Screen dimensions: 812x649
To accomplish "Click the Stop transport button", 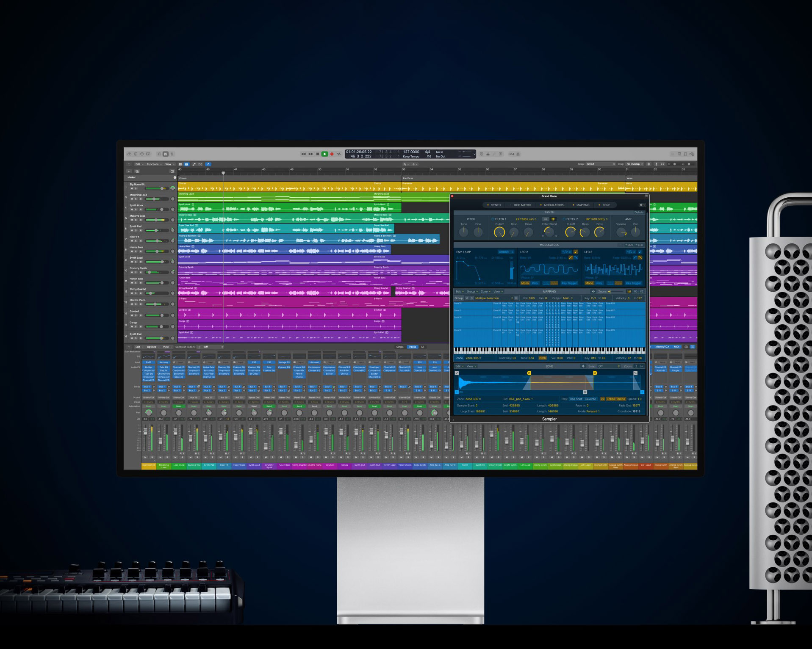I will (x=318, y=154).
